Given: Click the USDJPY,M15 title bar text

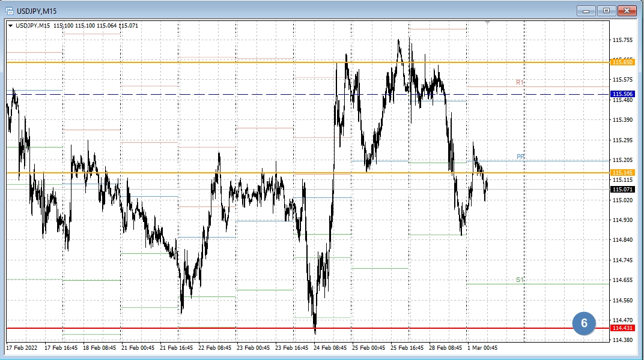Looking at the screenshot, I should pyautogui.click(x=37, y=10).
